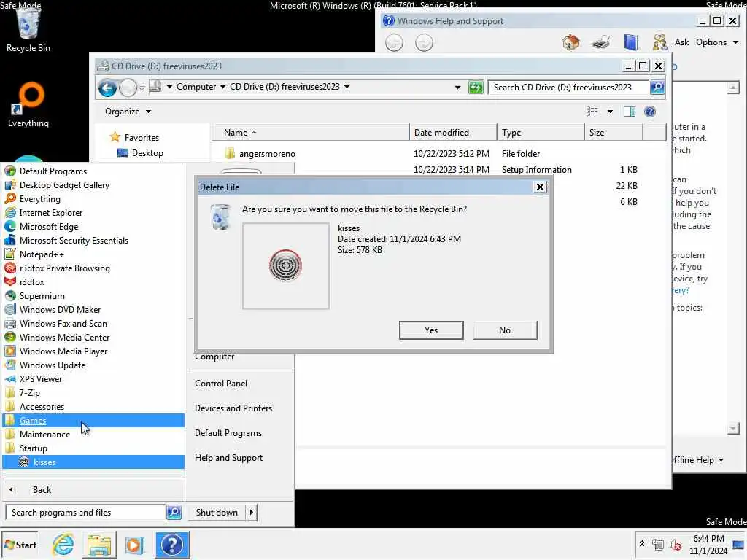Viewport: 747px width, 560px height.
Task: Click the Windows Media Player taskbar icon
Action: tap(135, 545)
